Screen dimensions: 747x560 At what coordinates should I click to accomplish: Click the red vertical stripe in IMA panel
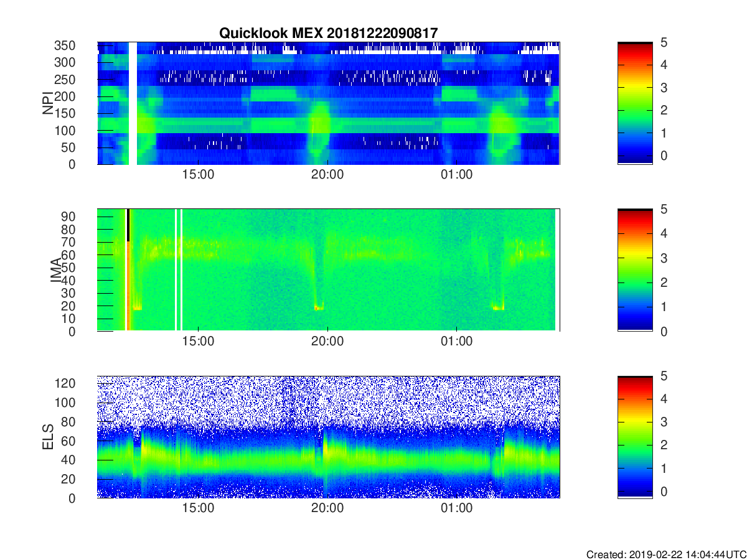[x=128, y=286]
